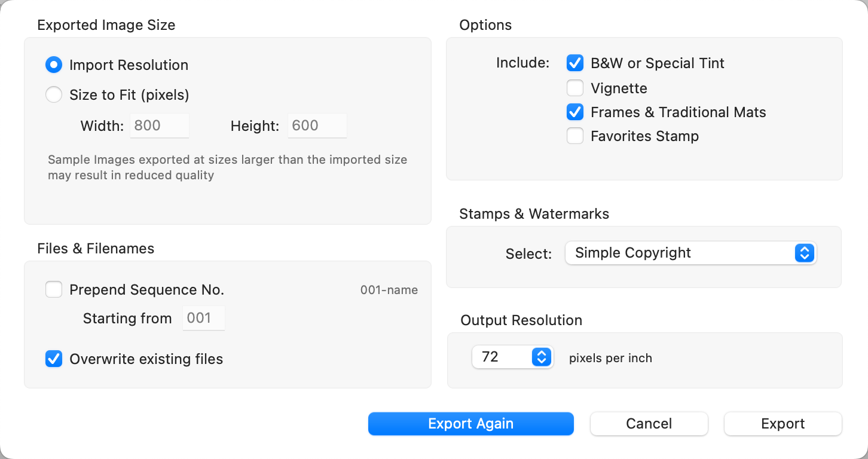
Task: Click the Height input field
Action: [317, 126]
